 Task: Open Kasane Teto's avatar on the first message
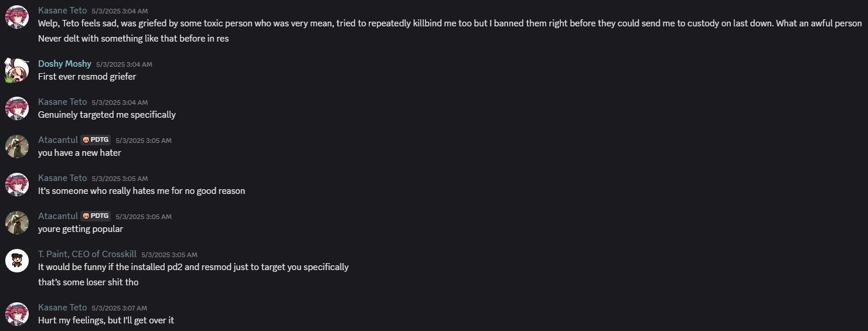pyautogui.click(x=17, y=17)
